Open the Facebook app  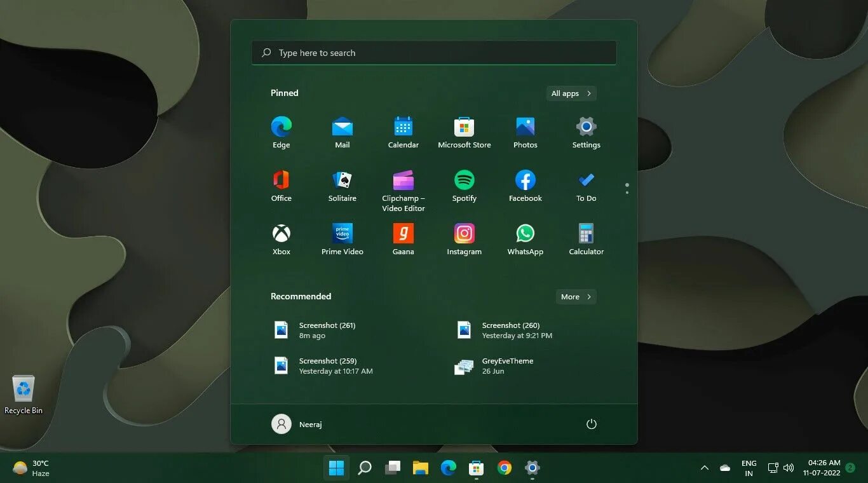[x=526, y=186]
